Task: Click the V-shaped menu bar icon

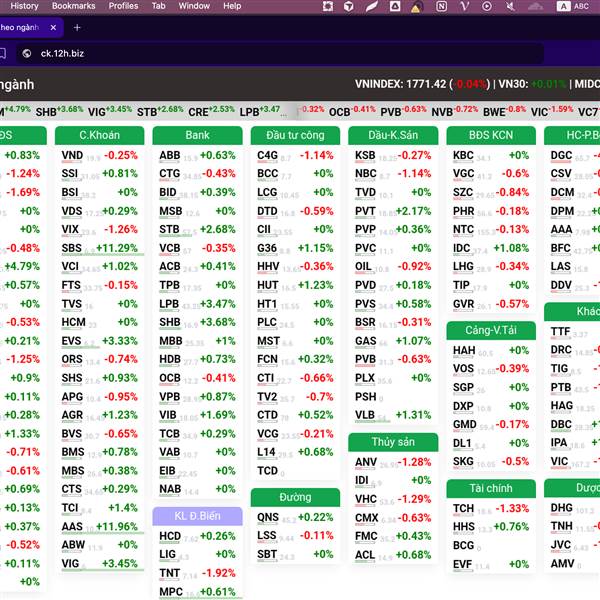Action: point(464,6)
